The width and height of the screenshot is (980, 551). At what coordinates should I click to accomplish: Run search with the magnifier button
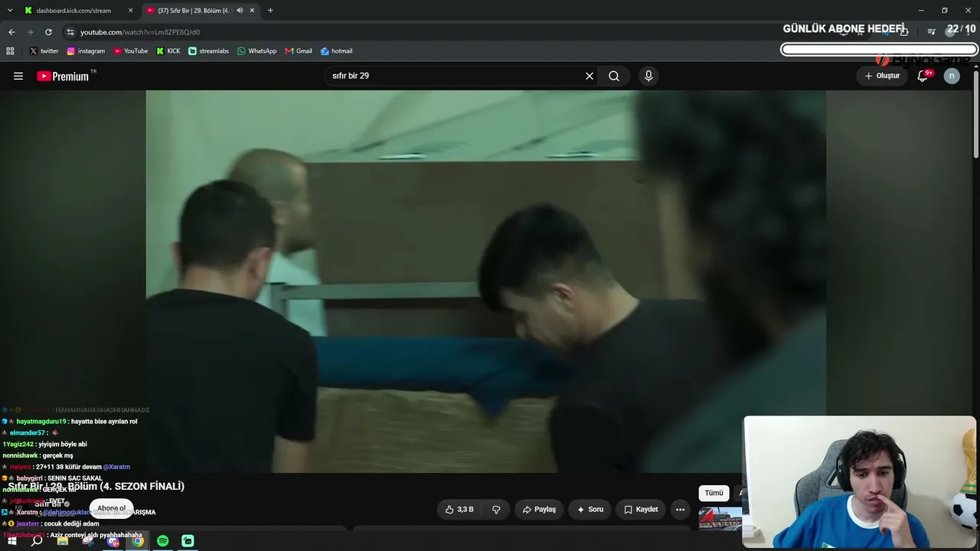[614, 76]
